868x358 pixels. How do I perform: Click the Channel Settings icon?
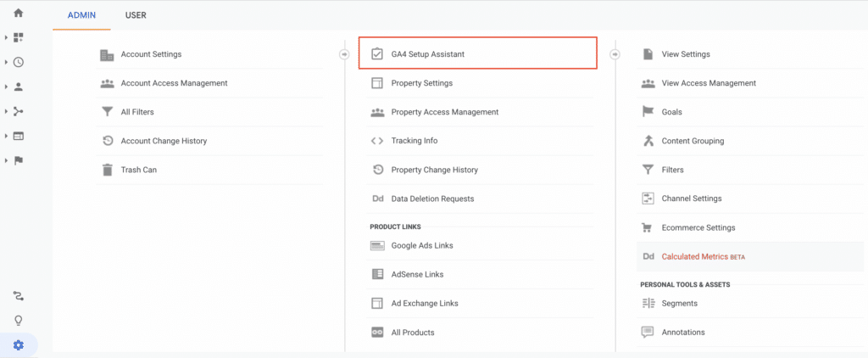(648, 199)
